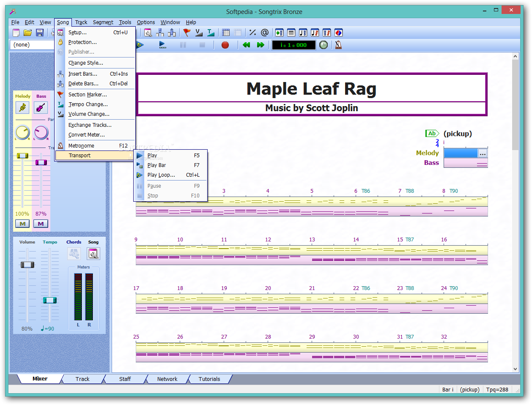This screenshot has width=532, height=405.
Task: Click the keyboard window toolbar icon
Action: 291,33
